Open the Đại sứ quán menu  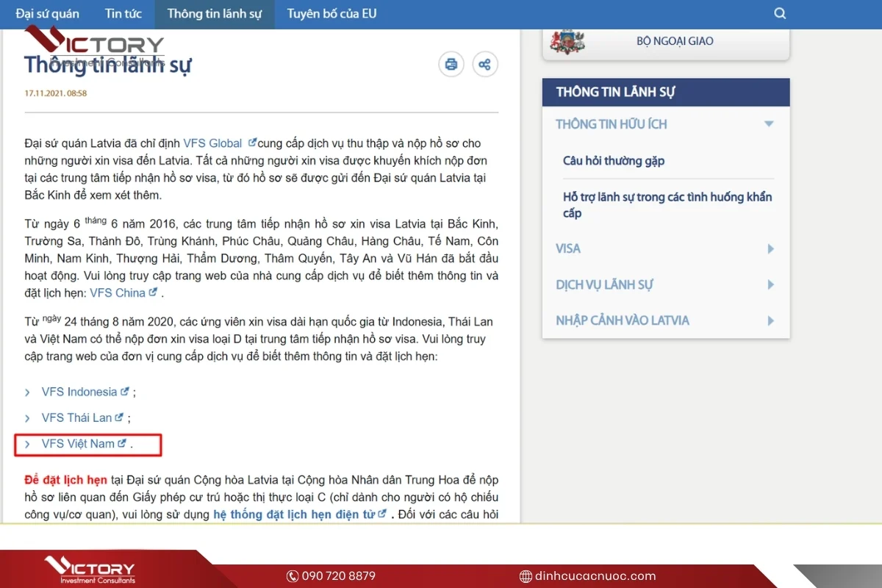point(47,14)
